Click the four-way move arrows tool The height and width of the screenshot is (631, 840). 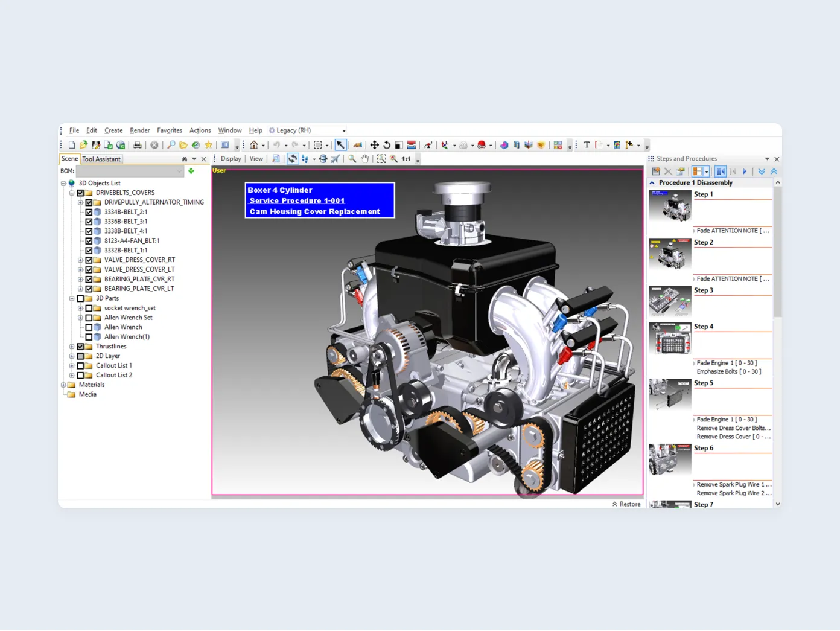click(374, 145)
